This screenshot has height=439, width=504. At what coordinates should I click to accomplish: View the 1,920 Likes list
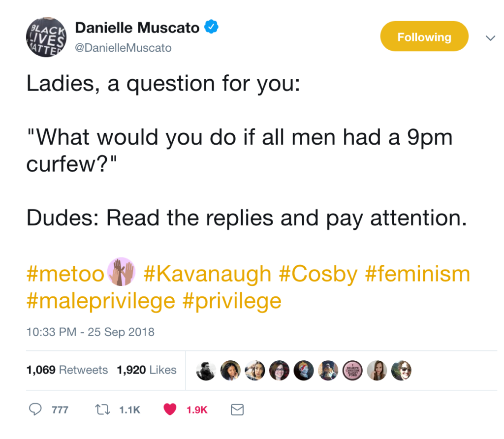[147, 370]
